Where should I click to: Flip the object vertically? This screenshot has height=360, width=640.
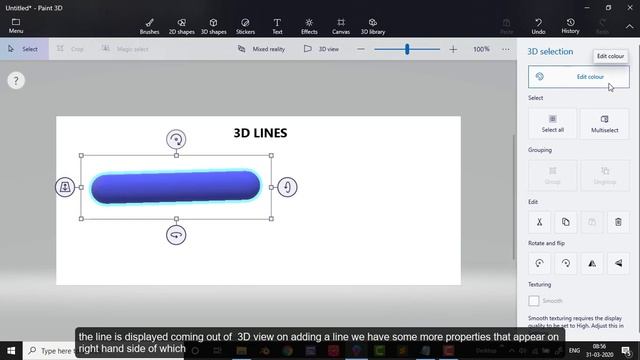pos(618,263)
